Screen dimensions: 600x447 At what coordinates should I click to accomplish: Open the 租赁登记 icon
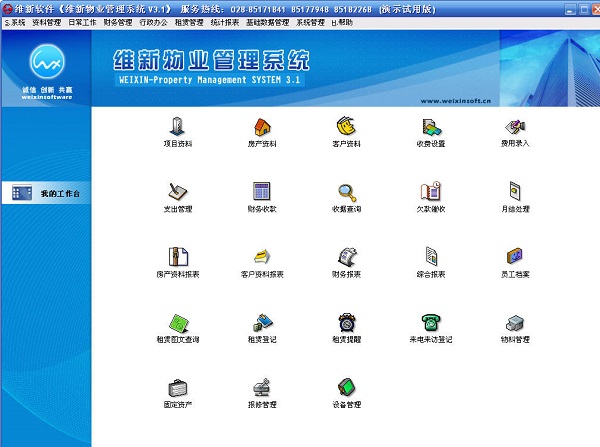(x=262, y=322)
